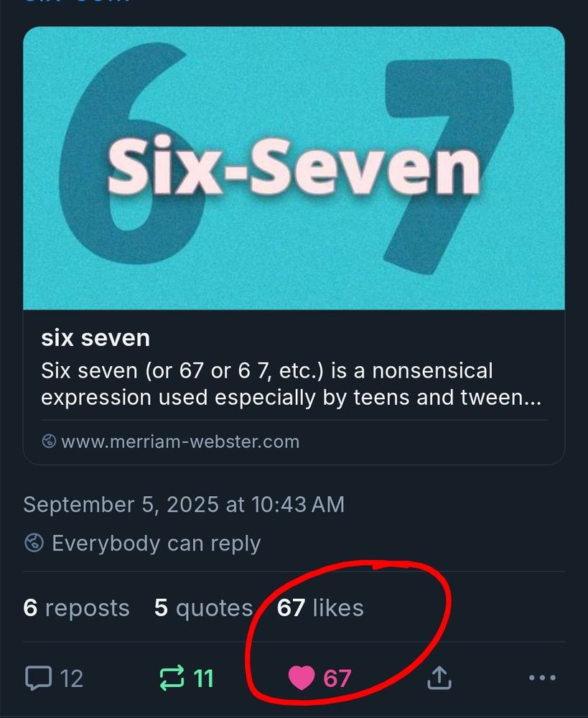Screen dimensions: 588x718
Task: Click the September 5, 2025 timestamp
Action: pyautogui.click(x=184, y=504)
